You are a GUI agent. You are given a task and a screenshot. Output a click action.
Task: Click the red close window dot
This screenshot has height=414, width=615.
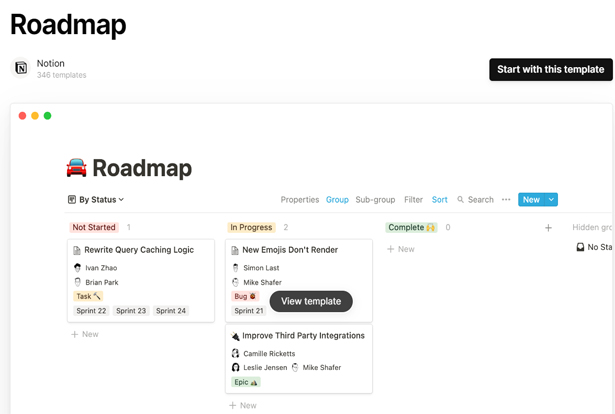[x=22, y=116]
